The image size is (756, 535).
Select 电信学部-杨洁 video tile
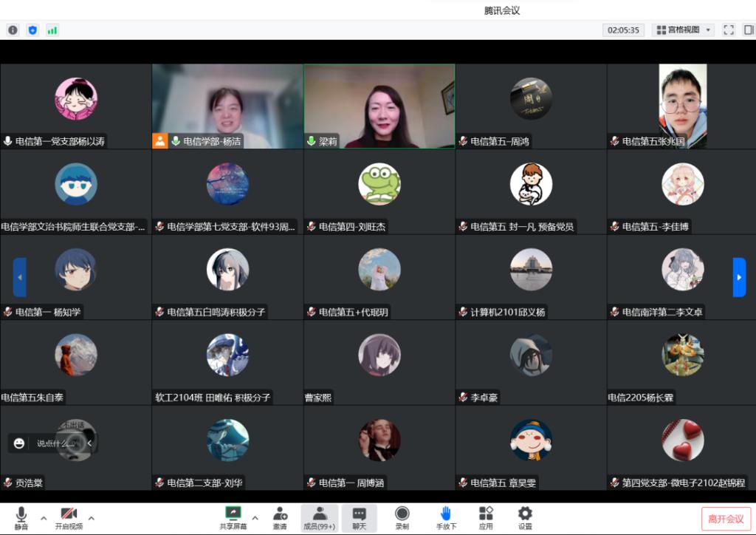tap(227, 106)
